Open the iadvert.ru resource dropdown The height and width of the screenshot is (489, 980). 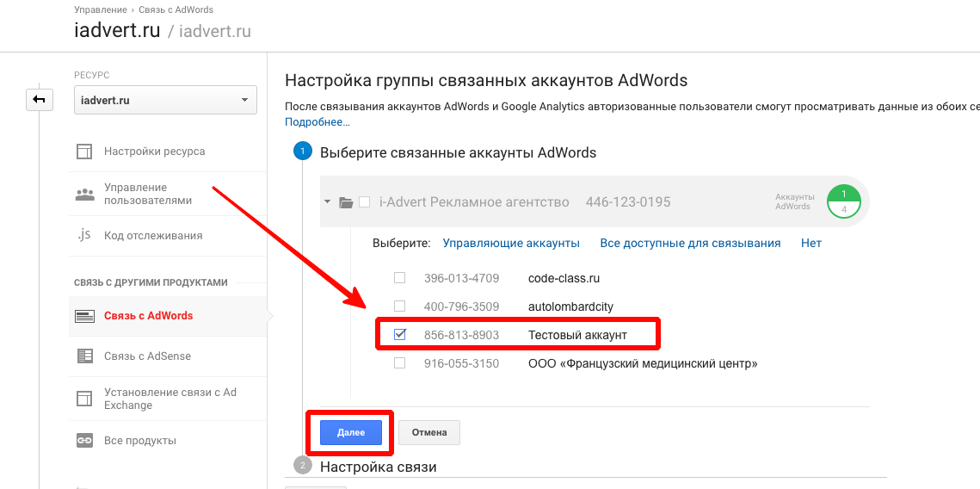coord(165,100)
